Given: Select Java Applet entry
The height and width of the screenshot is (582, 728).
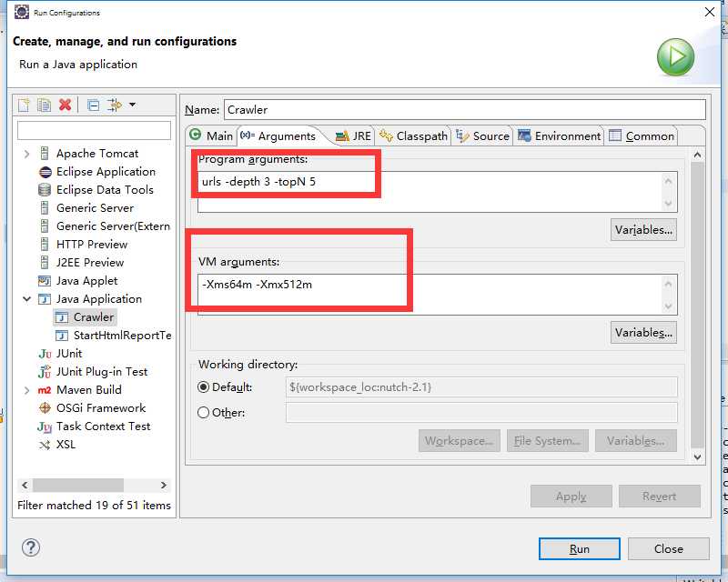Looking at the screenshot, I should 86,281.
